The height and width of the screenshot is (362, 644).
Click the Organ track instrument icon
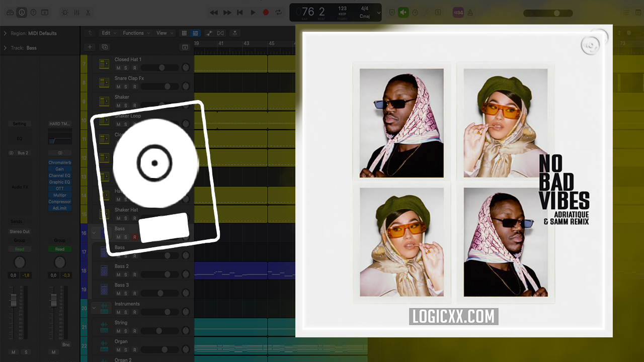[104, 345]
